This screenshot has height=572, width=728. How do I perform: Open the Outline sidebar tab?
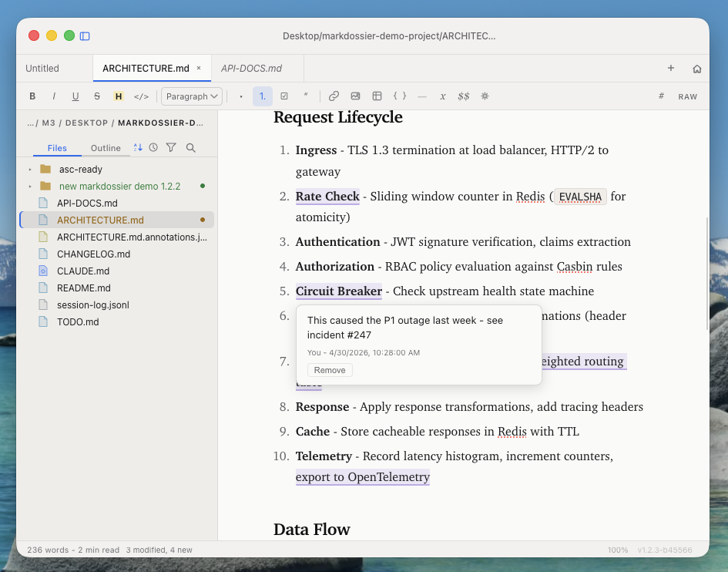pyautogui.click(x=106, y=148)
